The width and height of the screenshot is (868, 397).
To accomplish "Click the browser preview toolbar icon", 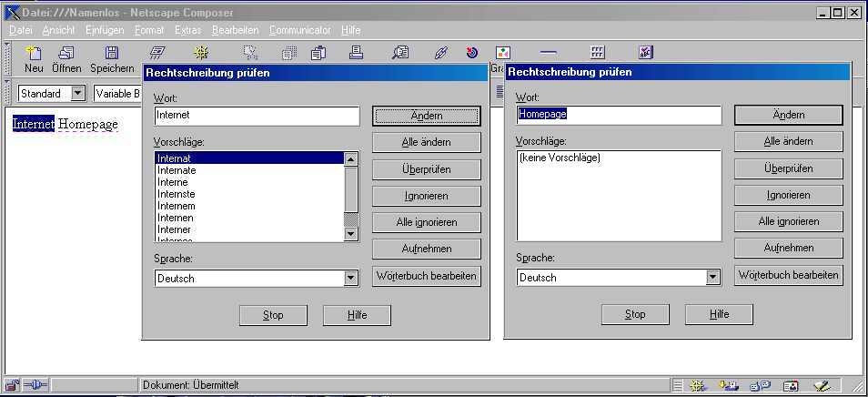I will coord(201,53).
